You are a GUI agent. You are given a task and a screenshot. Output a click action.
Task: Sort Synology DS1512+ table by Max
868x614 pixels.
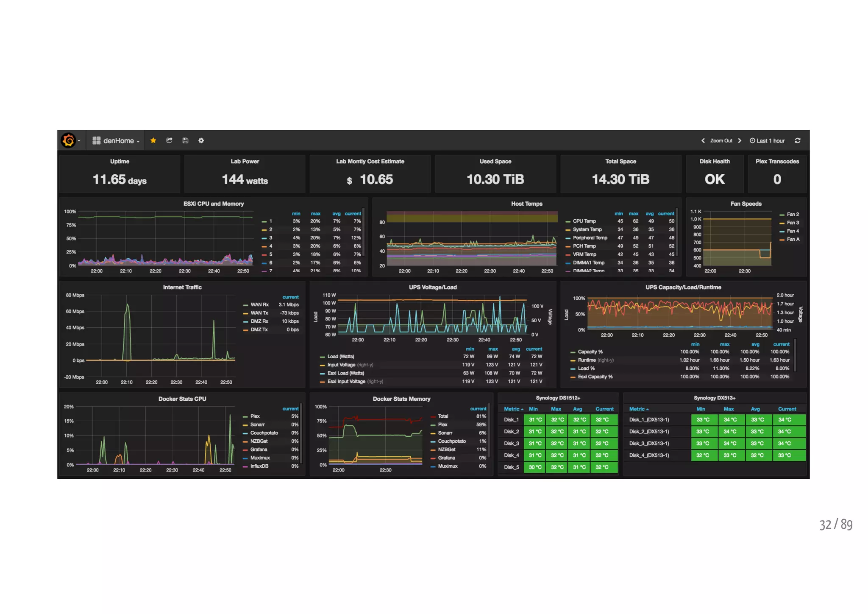[556, 409]
